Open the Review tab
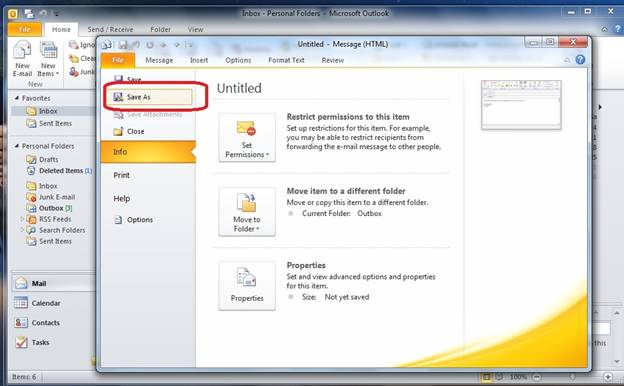Viewport: 624px width, 386px height. (x=333, y=60)
